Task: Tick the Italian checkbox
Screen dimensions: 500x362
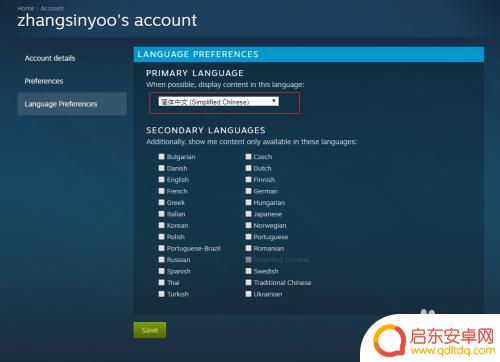Action: pyautogui.click(x=161, y=214)
